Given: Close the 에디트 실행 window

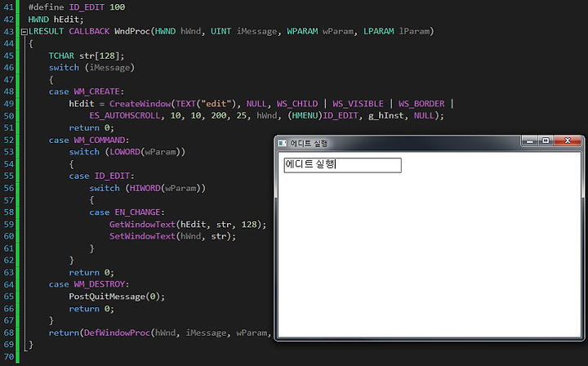Looking at the screenshot, I should (568, 141).
